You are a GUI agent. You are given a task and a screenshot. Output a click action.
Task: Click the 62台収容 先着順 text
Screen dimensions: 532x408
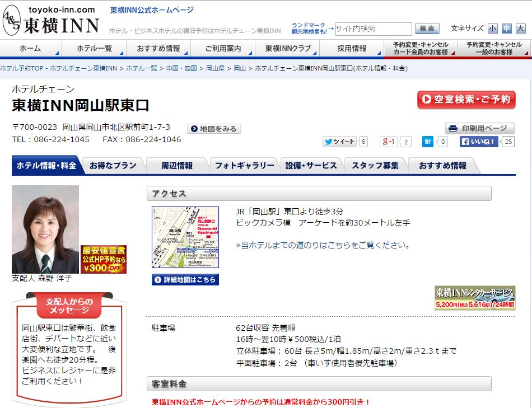[265, 328]
